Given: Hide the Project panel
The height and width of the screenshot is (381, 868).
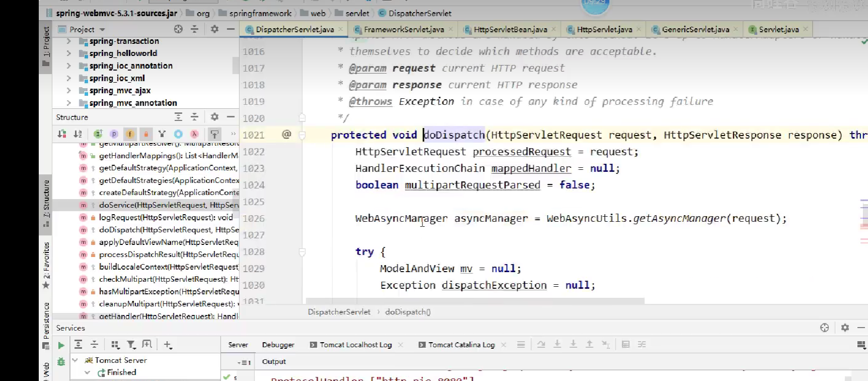Looking at the screenshot, I should (231, 29).
